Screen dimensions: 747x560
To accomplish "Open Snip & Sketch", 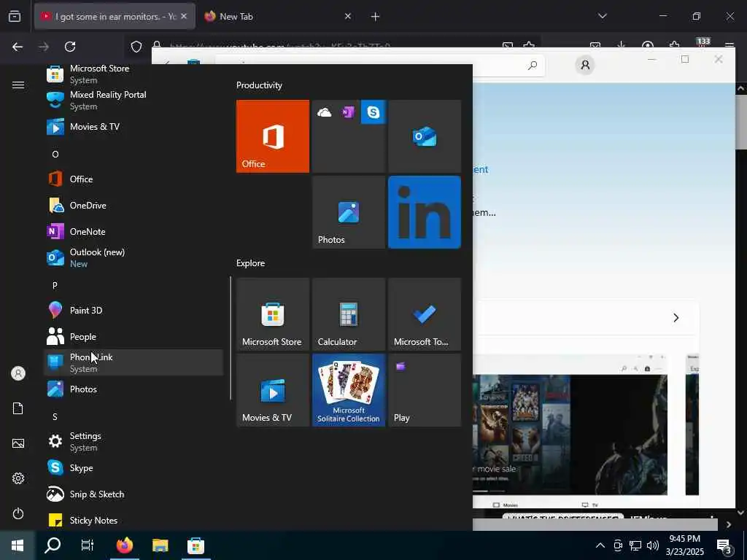I will point(133,494).
